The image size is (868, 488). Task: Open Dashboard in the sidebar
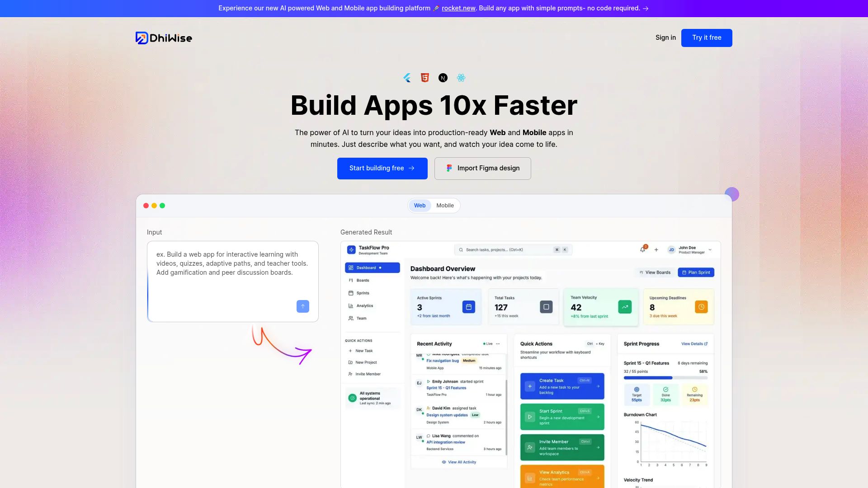click(x=373, y=268)
